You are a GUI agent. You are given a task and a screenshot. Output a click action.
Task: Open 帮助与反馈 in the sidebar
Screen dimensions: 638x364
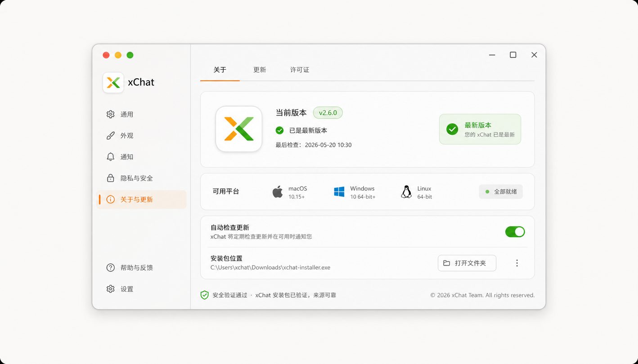click(142, 267)
